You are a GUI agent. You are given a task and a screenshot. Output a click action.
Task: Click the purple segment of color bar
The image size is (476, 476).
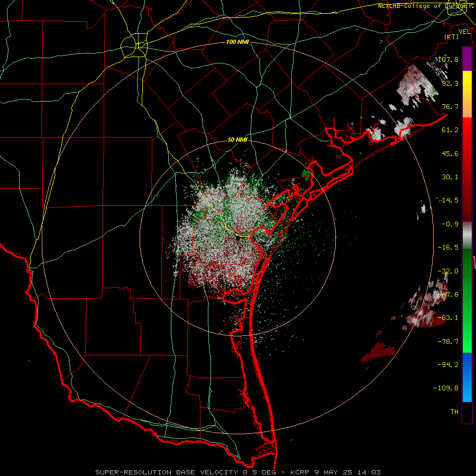tap(467, 59)
